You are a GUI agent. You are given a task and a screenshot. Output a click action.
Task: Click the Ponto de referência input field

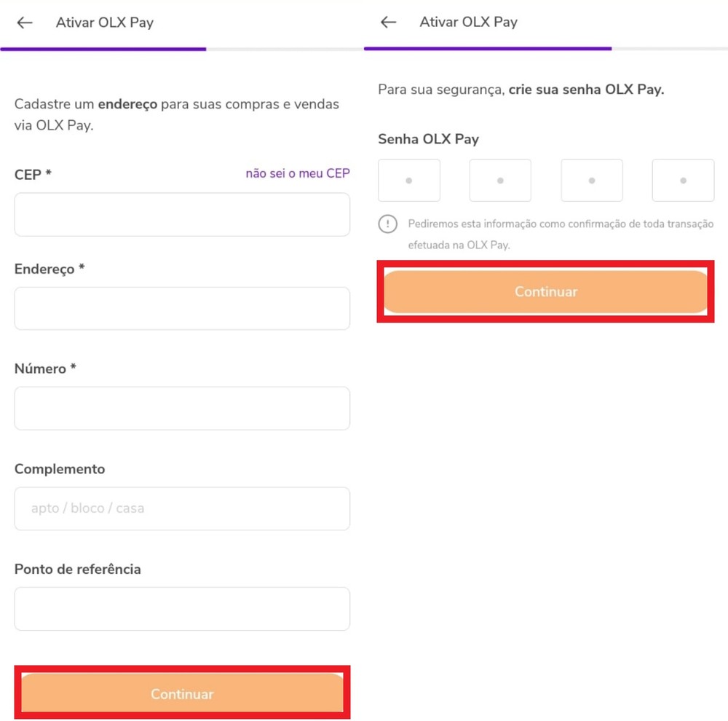[182, 609]
